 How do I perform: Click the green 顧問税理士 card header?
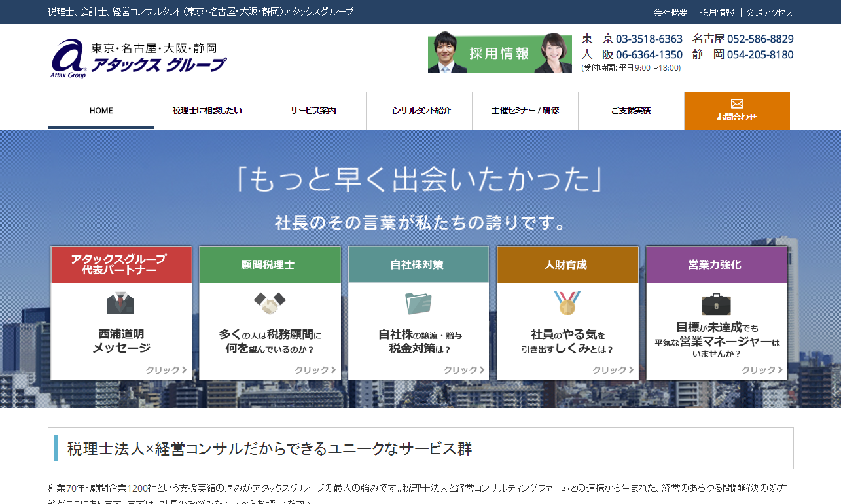pos(270,264)
